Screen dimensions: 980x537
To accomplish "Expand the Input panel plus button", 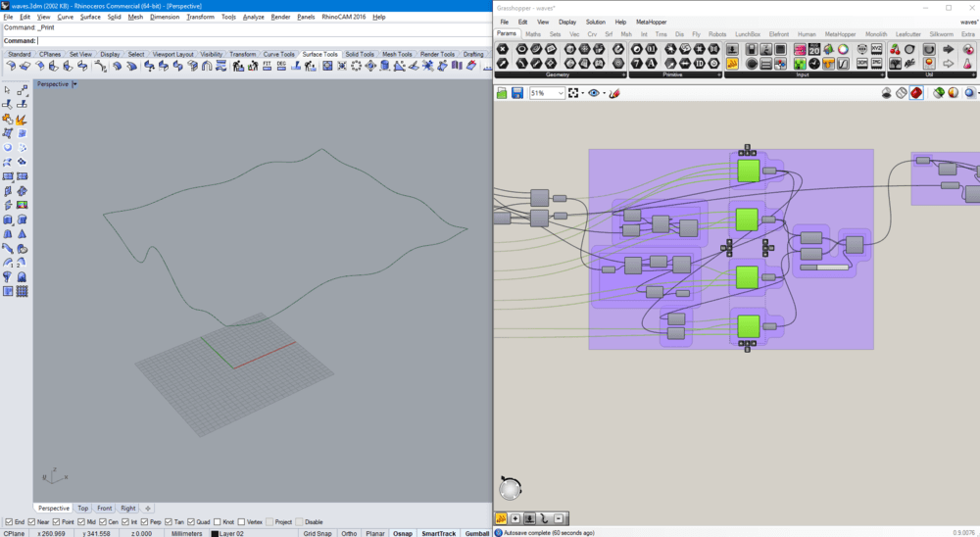I will point(882,75).
